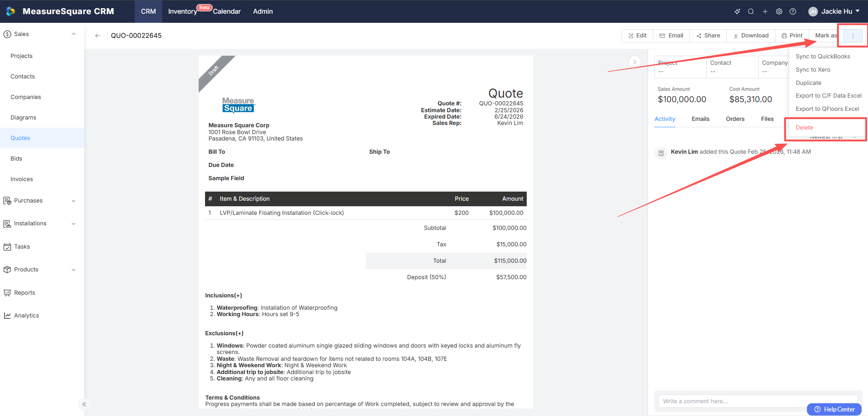Open the Admin top navigation tab

point(263,11)
